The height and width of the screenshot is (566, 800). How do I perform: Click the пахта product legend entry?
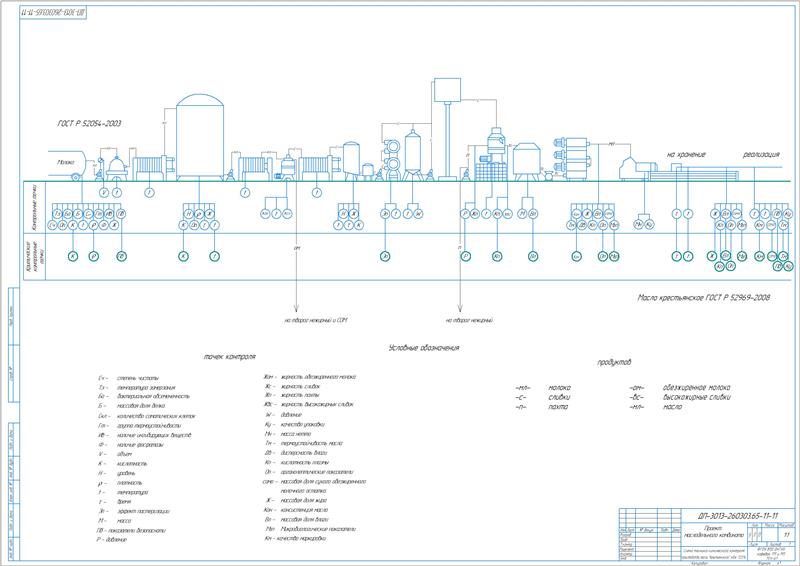[542, 407]
